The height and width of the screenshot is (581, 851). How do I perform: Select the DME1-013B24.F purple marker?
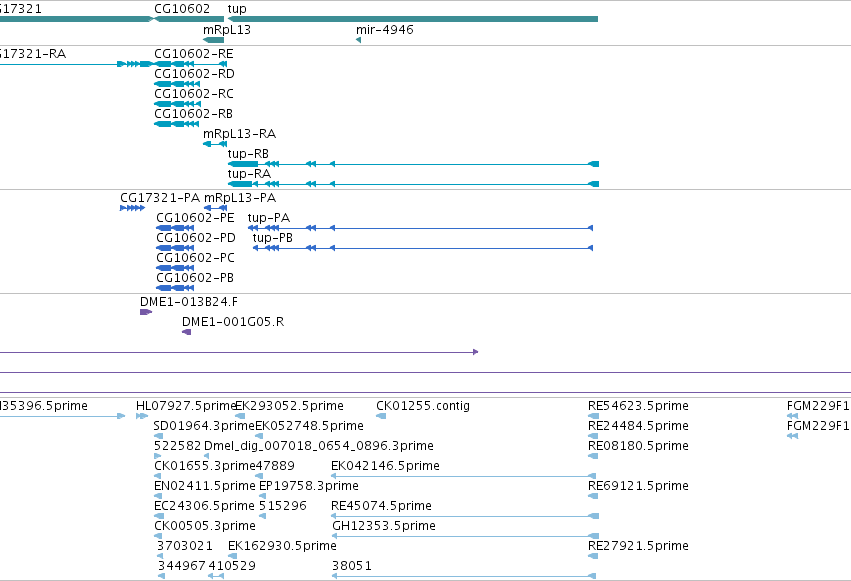(x=146, y=312)
